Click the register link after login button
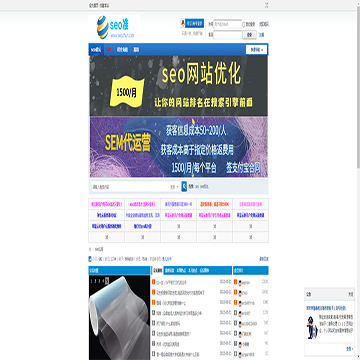The width and height of the screenshot is (360, 360). [x=262, y=35]
